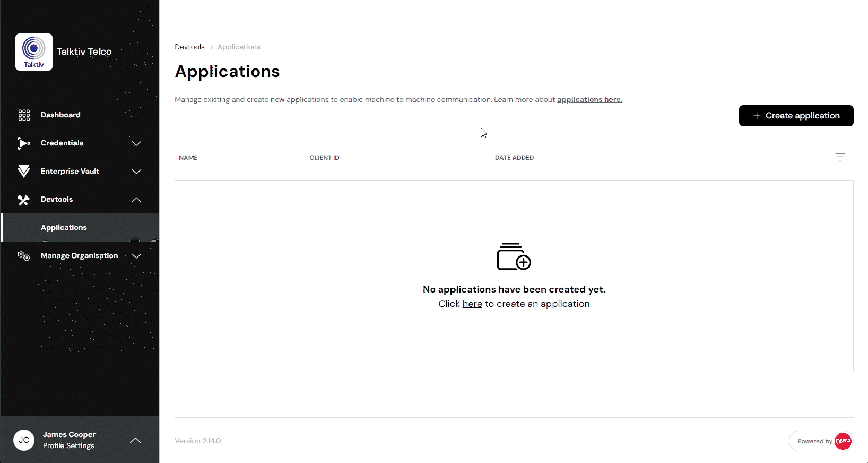Select the Devtools menu item
The width and height of the screenshot is (868, 463).
tap(57, 199)
